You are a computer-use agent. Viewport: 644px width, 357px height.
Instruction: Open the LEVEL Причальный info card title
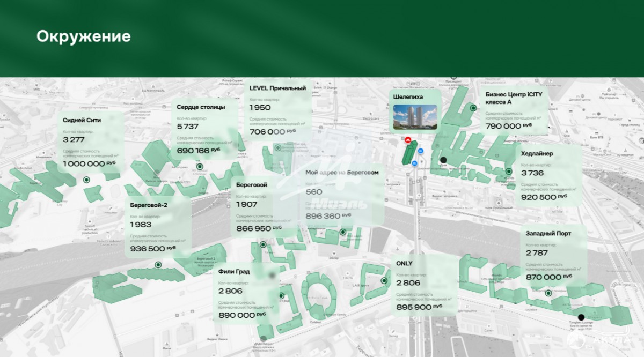pyautogui.click(x=277, y=88)
